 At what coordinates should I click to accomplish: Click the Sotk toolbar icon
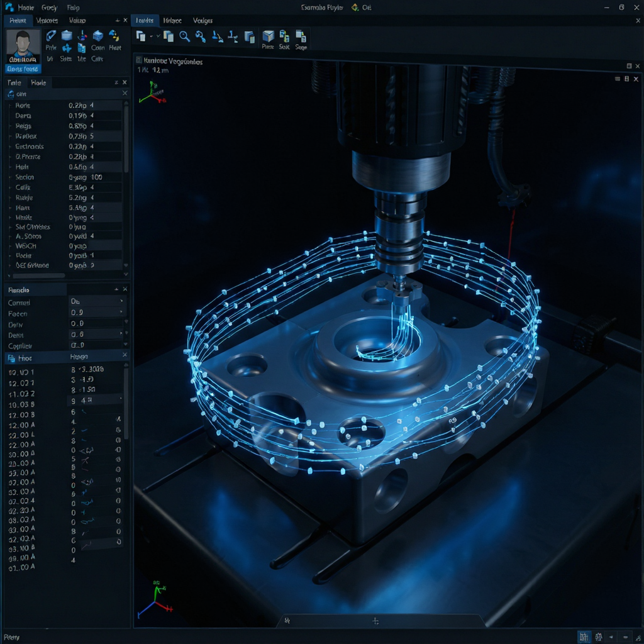(x=284, y=36)
